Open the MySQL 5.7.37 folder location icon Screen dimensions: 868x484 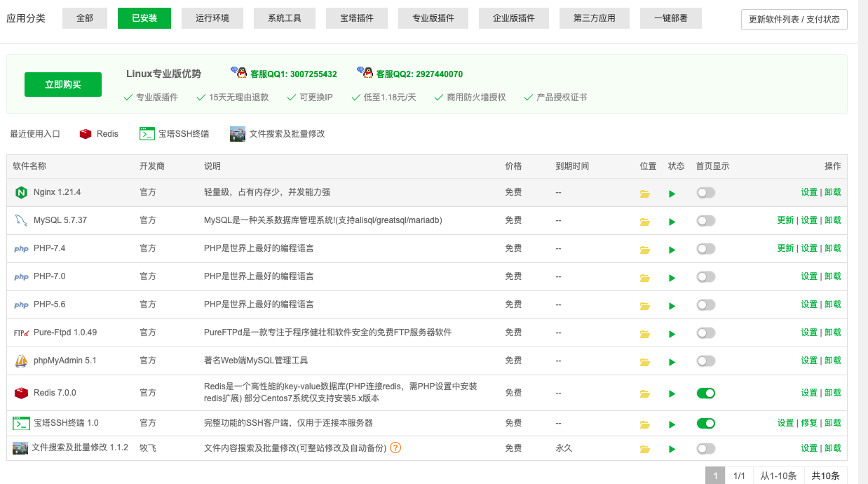(645, 222)
